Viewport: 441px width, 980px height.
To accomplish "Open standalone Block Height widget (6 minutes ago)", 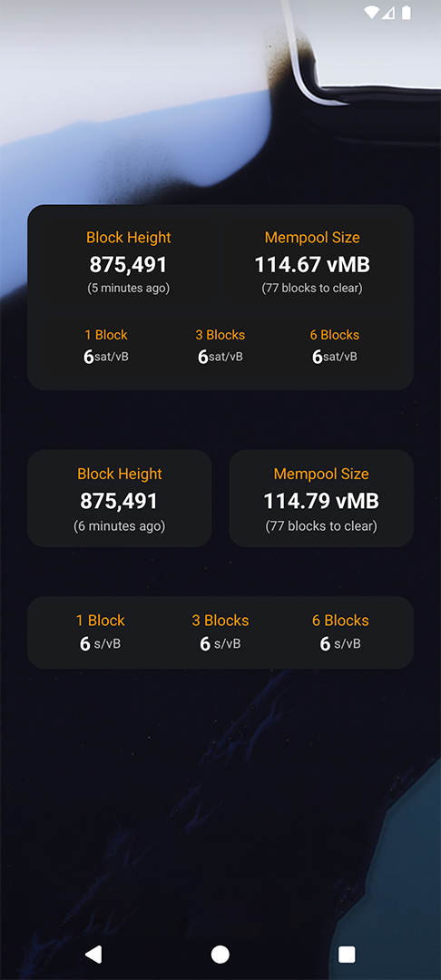I will [x=119, y=498].
